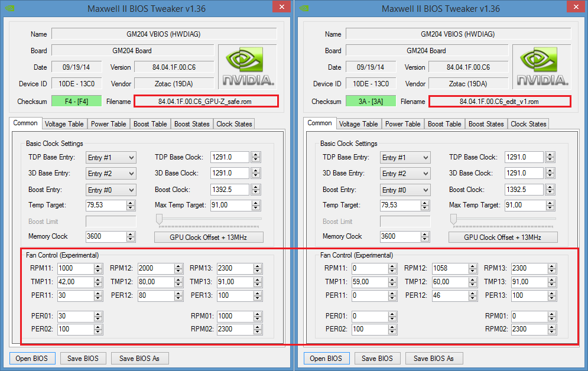Viewport: 588px width, 371px height.
Task: Click Checksum 3A field in right window
Action: (x=371, y=102)
